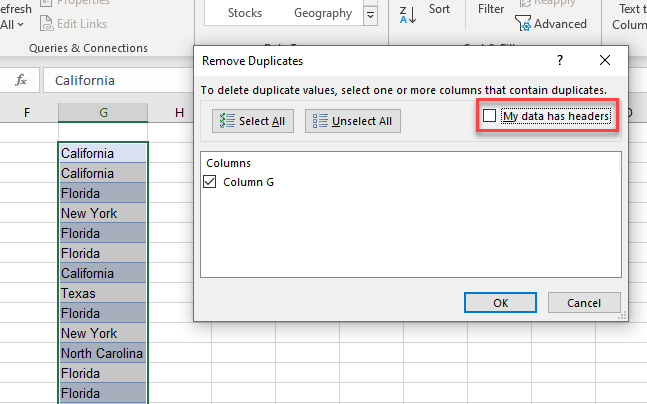The height and width of the screenshot is (404, 647).
Task: Cancel the Remove Duplicates dialog
Action: tap(583, 302)
